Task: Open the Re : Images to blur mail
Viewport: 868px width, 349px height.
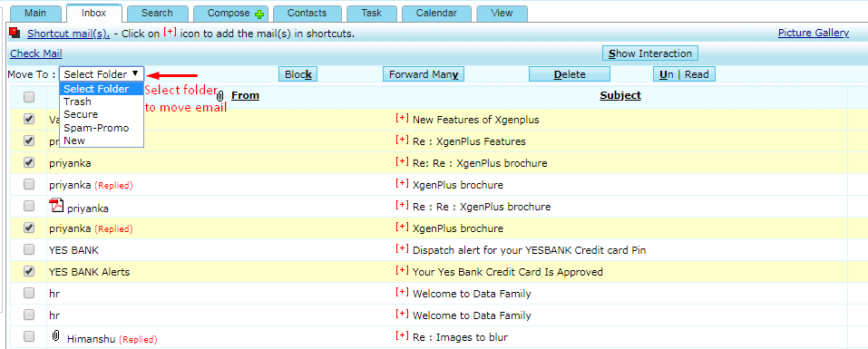Action: click(460, 337)
